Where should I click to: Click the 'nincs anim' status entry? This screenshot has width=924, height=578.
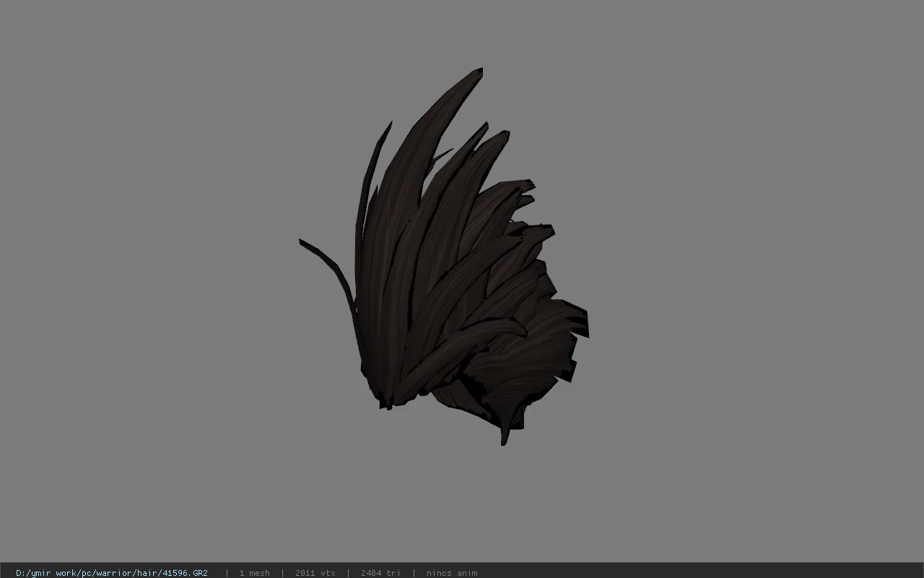(452, 573)
